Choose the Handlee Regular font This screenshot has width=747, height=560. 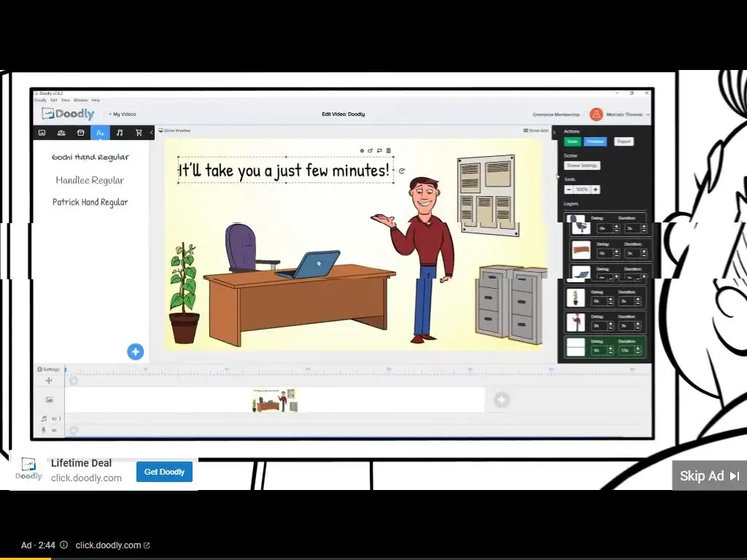click(90, 180)
